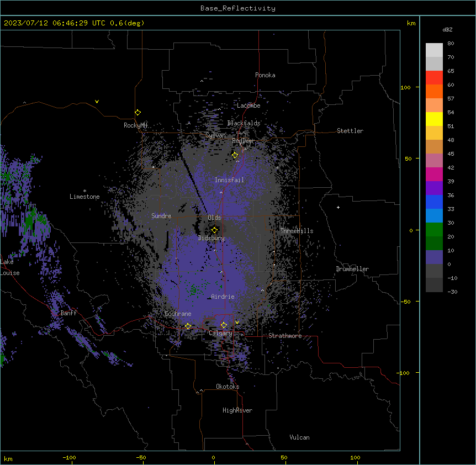Viewport: 476px width, 465px height.
Task: Select the Calgary city label
Action: point(220,333)
